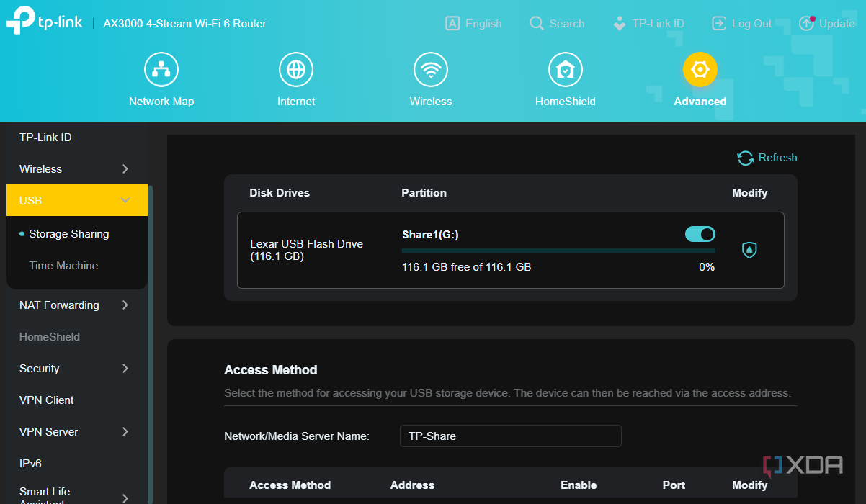This screenshot has height=504, width=866.
Task: Expand the Smart Life Assistant chevron
Action: click(125, 498)
